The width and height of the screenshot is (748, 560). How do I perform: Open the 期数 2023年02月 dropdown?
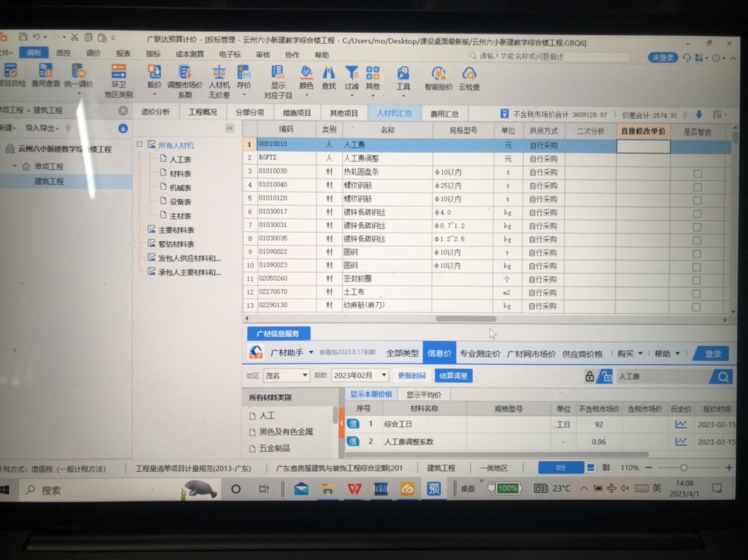(360, 375)
